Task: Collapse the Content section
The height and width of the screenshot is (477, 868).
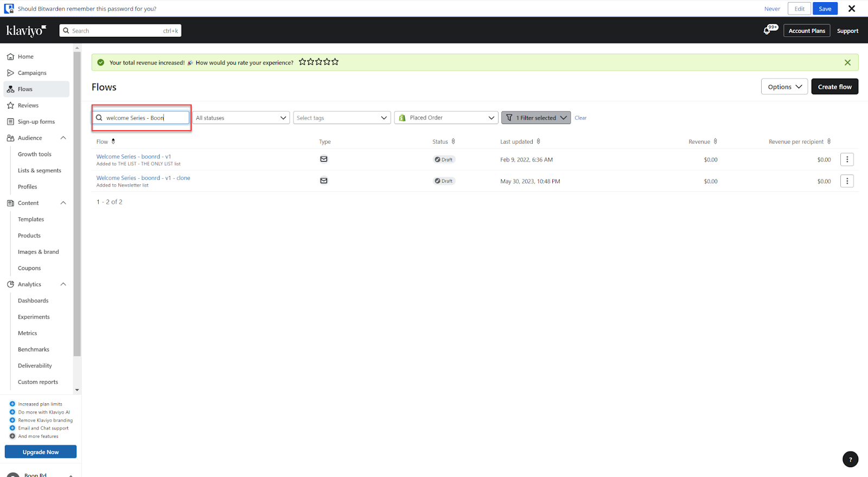Action: [x=63, y=203]
